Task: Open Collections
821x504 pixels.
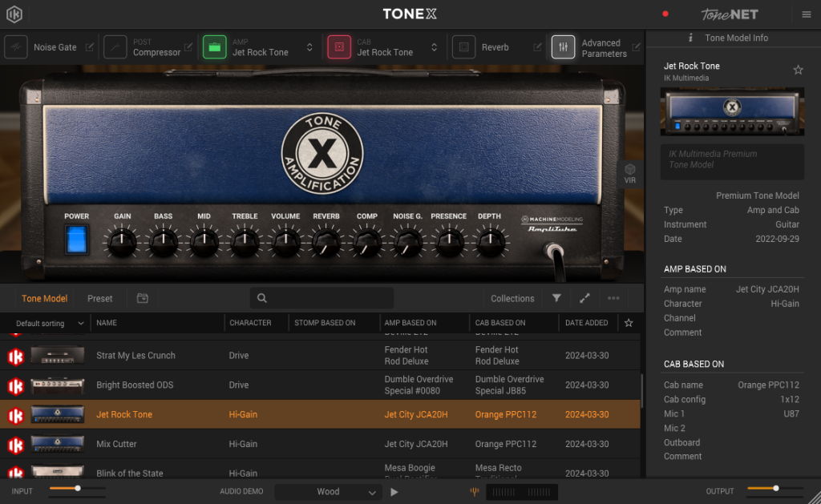Action: click(x=512, y=298)
